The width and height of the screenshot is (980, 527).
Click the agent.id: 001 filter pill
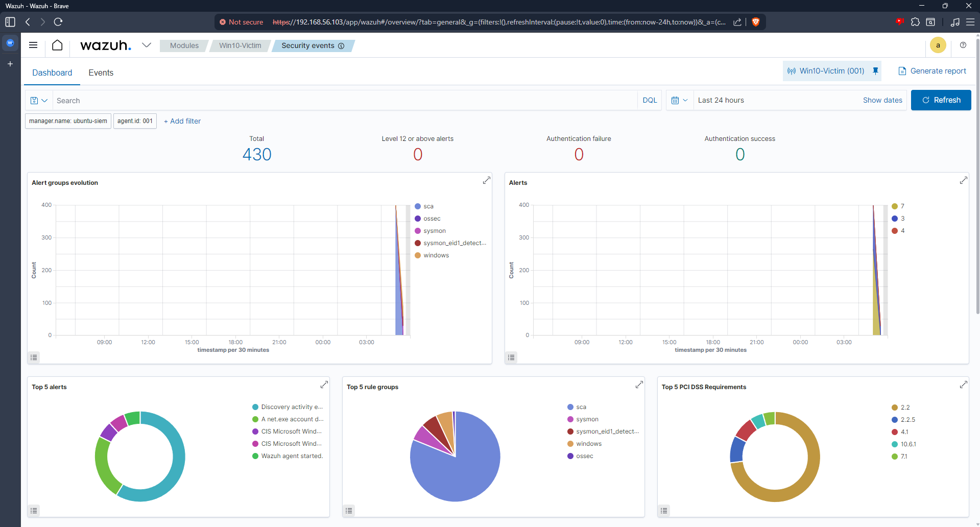tap(135, 121)
